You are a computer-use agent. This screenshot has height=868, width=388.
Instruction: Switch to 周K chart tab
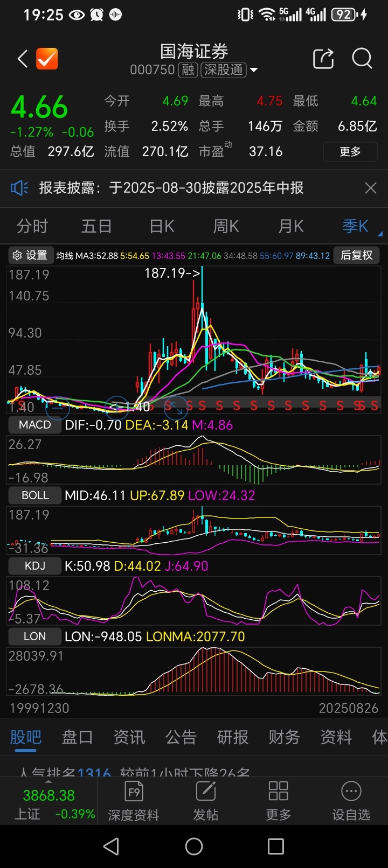pyautogui.click(x=226, y=226)
